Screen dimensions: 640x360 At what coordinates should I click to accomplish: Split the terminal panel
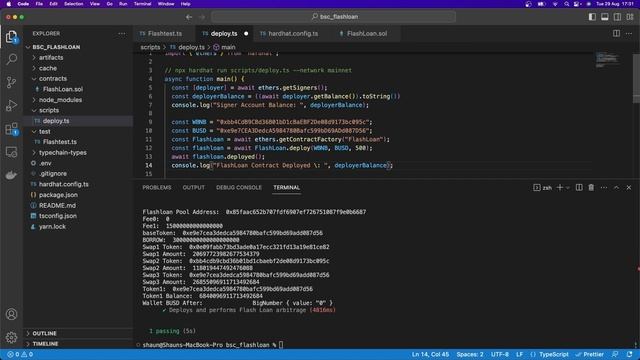(579, 187)
